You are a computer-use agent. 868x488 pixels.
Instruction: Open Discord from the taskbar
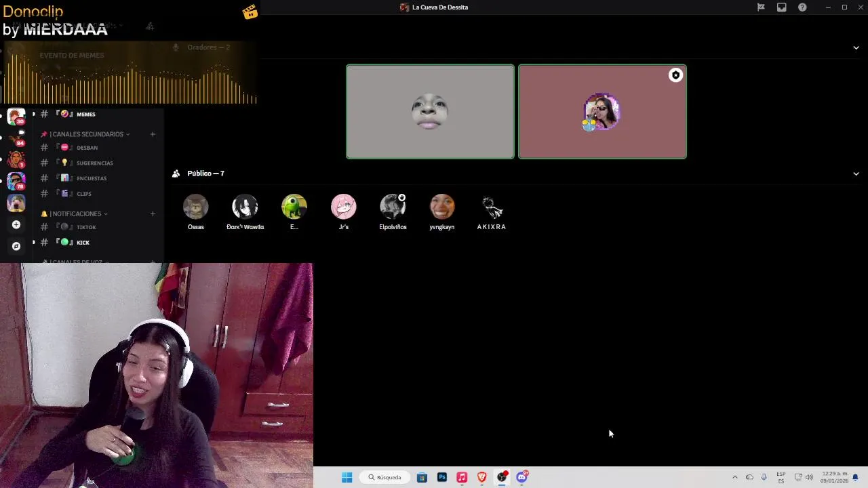coord(522,477)
